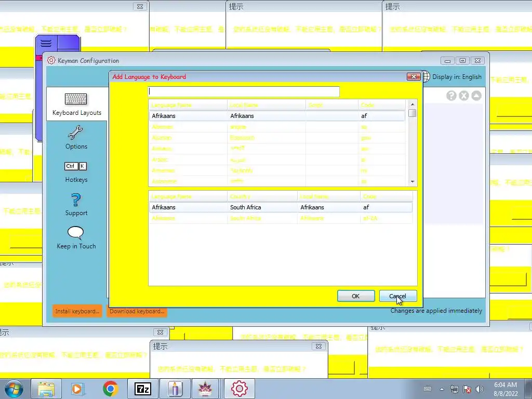Click the language list scrollbar up arrow
Image resolution: width=532 pixels, height=399 pixels.
point(413,104)
